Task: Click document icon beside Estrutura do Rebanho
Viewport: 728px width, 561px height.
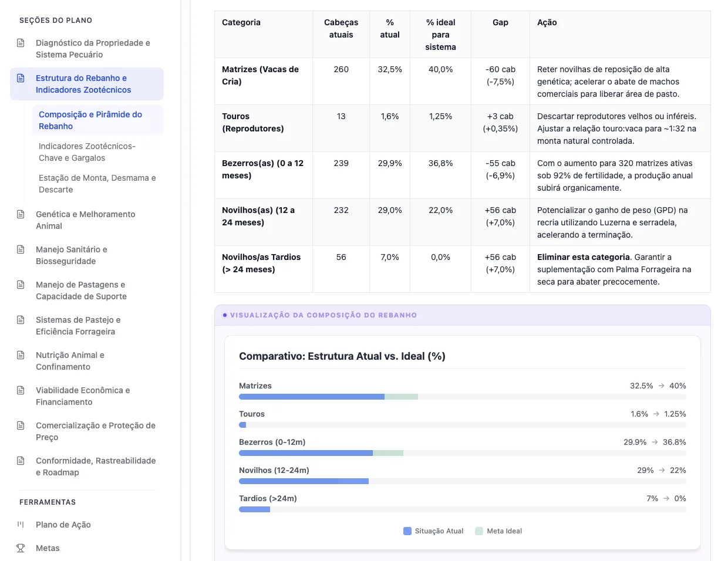Action: 21,78
